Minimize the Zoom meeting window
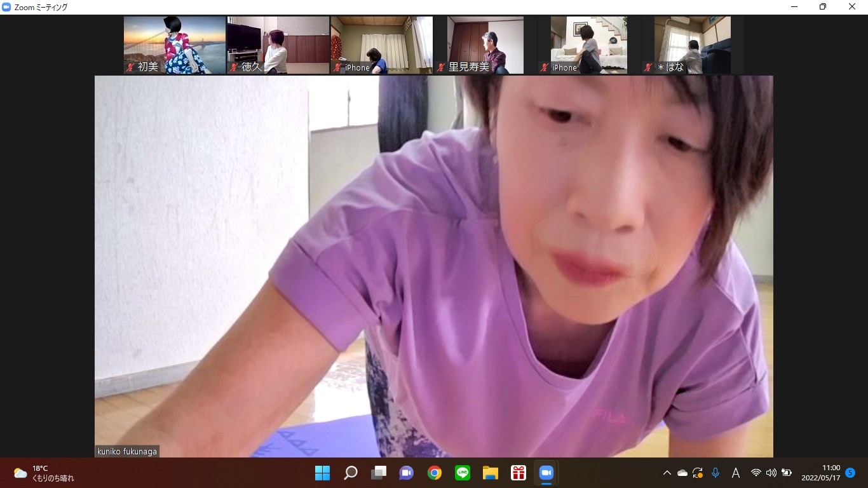The height and width of the screenshot is (488, 868). point(794,7)
